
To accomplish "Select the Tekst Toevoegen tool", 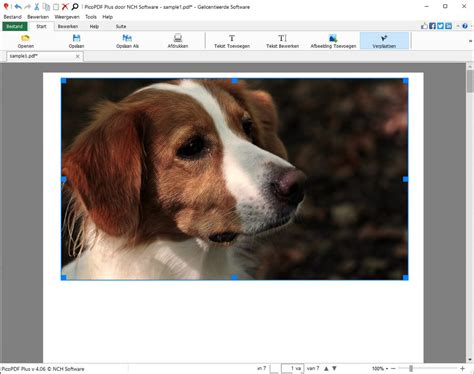I will pos(232,41).
